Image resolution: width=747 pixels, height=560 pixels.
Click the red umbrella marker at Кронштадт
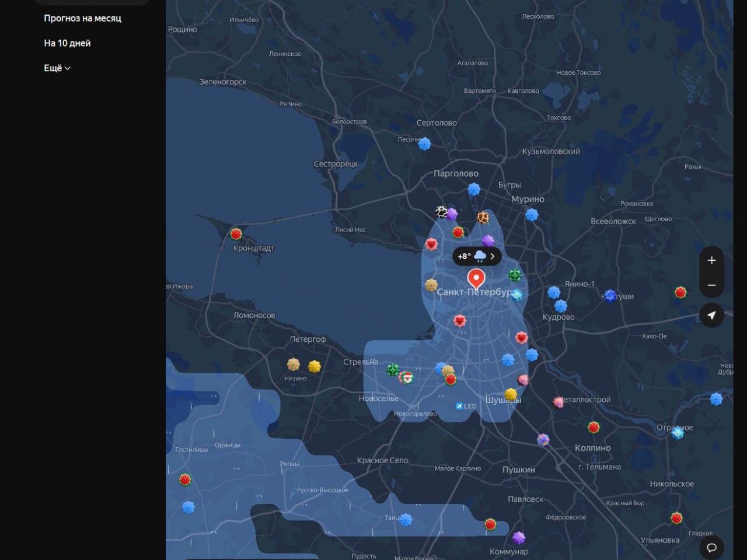coord(236,234)
